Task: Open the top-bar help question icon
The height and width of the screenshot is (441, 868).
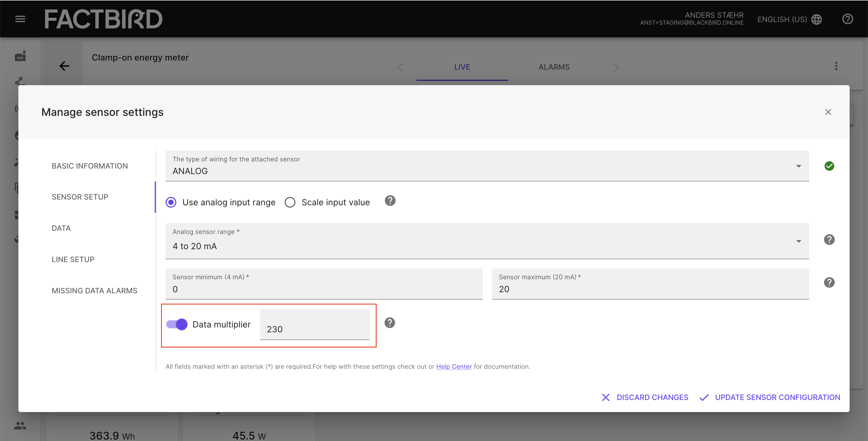Action: pos(847,19)
